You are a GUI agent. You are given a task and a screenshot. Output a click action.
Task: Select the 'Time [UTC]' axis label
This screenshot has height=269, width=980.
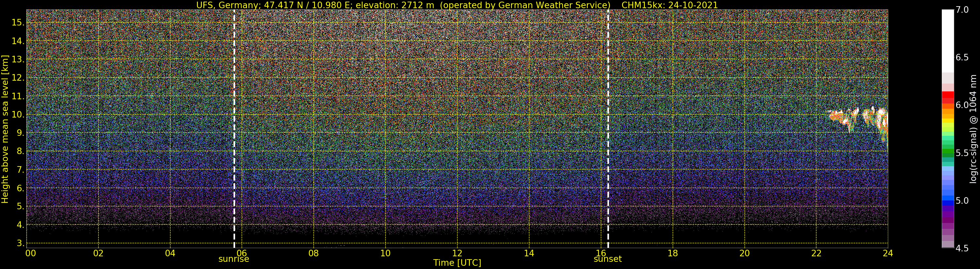457,263
